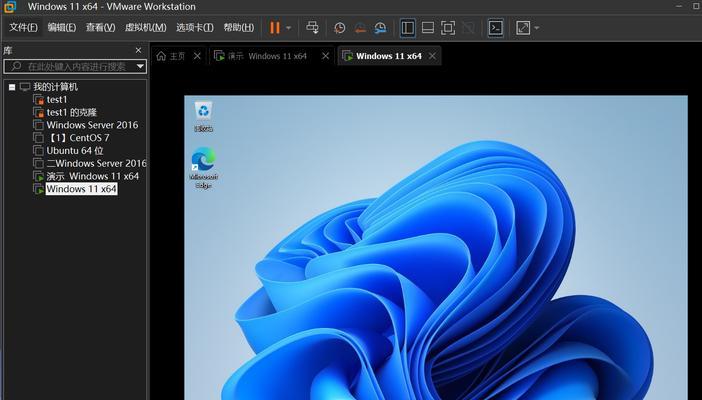
Task: Click the VM icon beside Ubuntu 64 位
Action: tap(39, 151)
